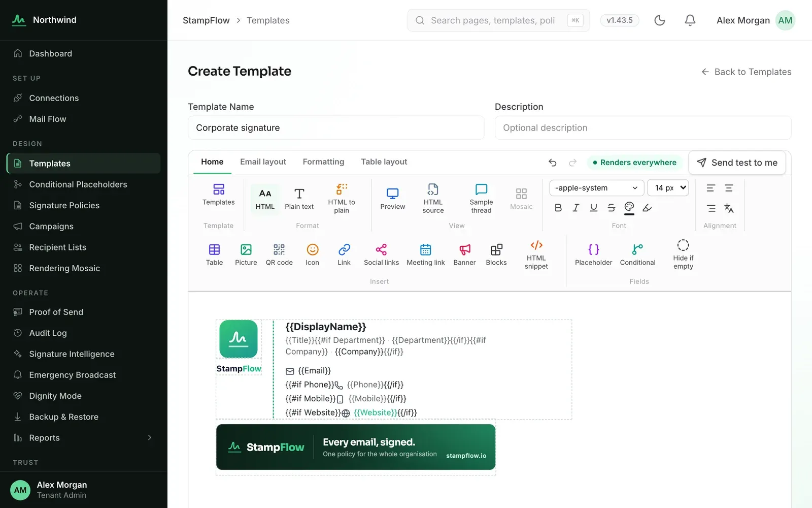Screen dimensions: 812x508
Task: Open the highlight colour tool
Action: click(647, 208)
